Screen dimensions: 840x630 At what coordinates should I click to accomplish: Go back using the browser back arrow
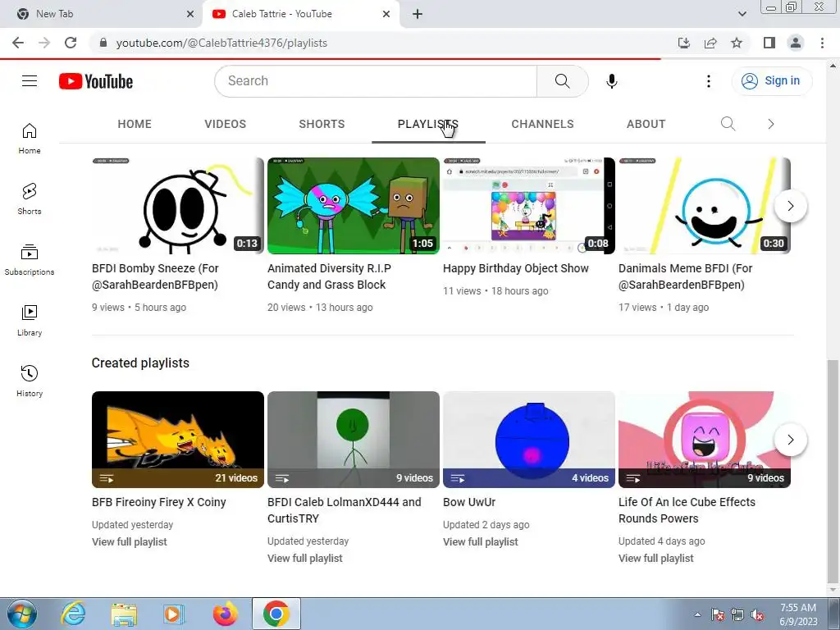18,43
